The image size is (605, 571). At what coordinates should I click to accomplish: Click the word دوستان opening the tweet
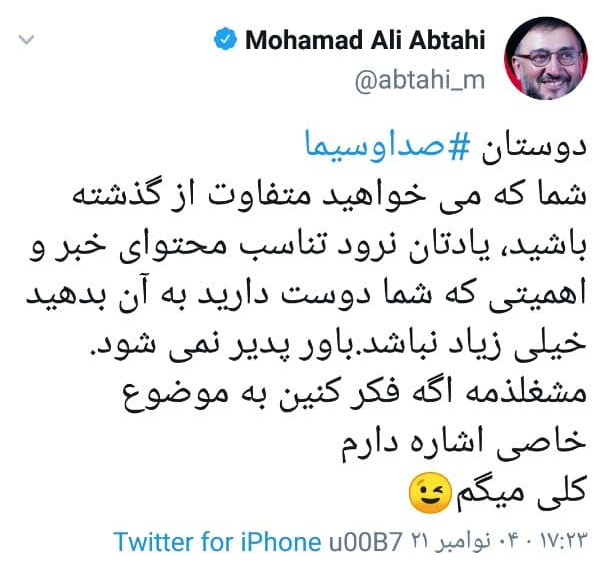tap(534, 147)
